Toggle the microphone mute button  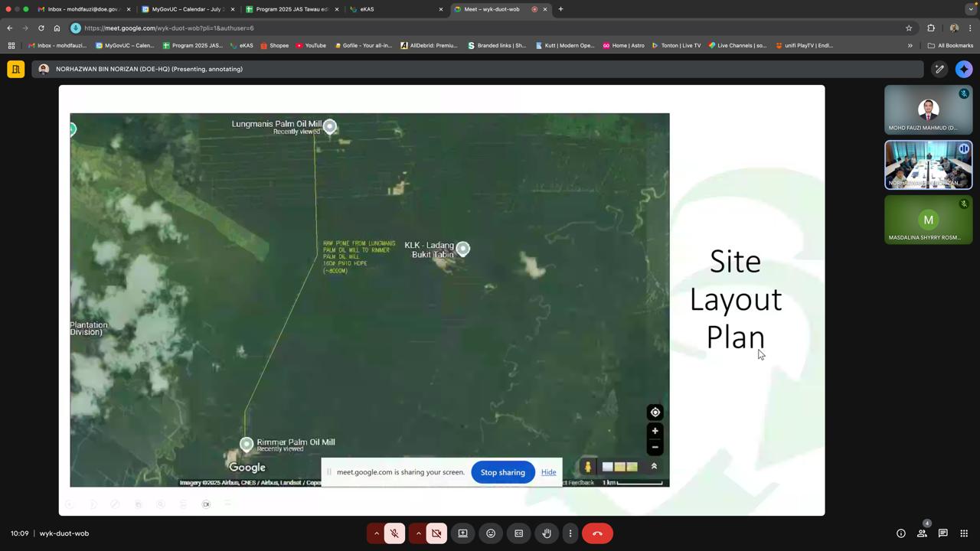pyautogui.click(x=394, y=533)
